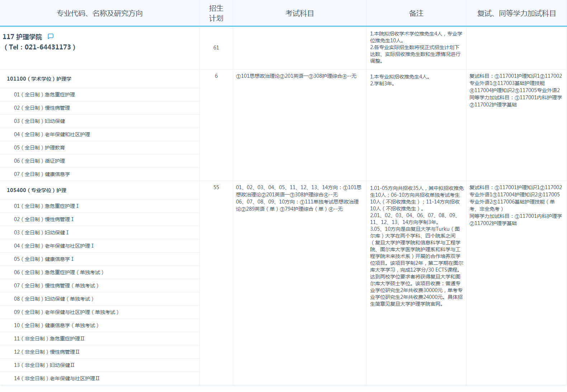Select direction 05 健康信息学 I
The width and height of the screenshot is (567, 392).
44,259
